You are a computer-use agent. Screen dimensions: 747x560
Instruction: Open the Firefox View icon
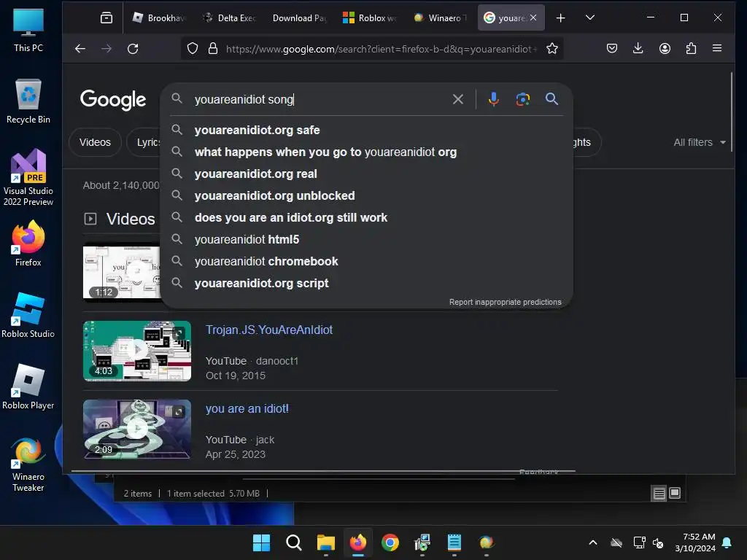tap(107, 18)
